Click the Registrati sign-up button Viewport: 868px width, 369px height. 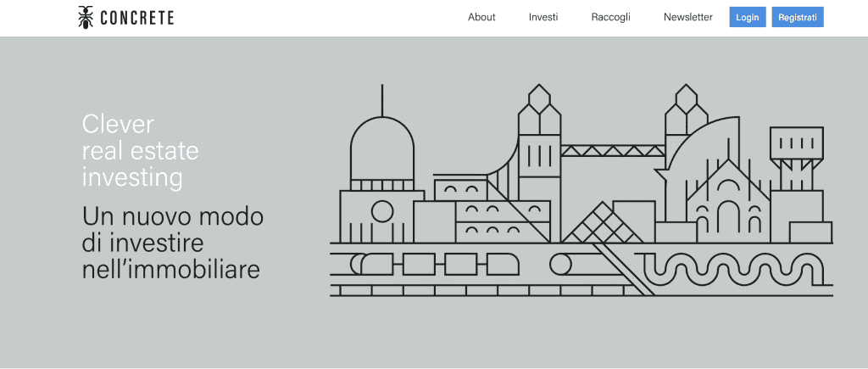click(x=798, y=17)
